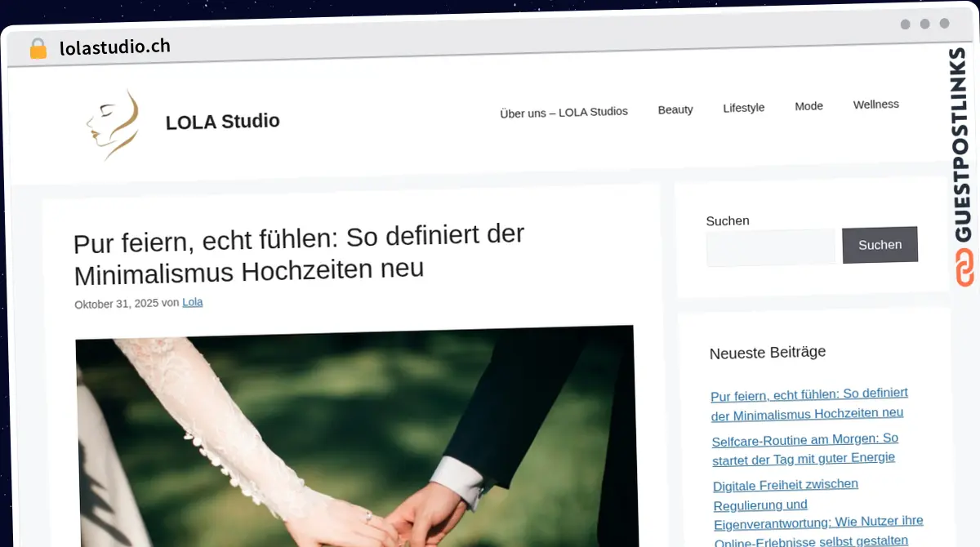Navigate to the Wellness menu item

point(876,105)
